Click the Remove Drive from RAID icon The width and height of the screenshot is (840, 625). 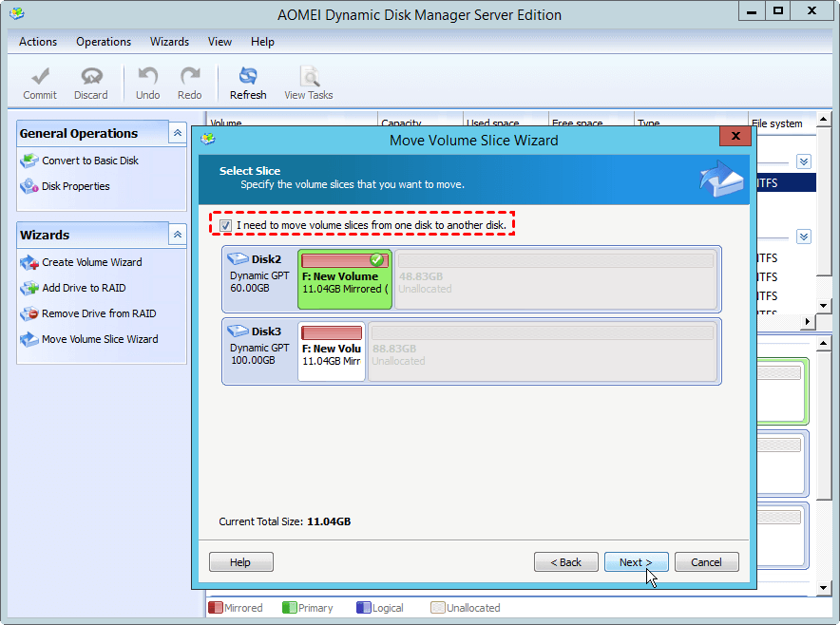click(x=29, y=313)
